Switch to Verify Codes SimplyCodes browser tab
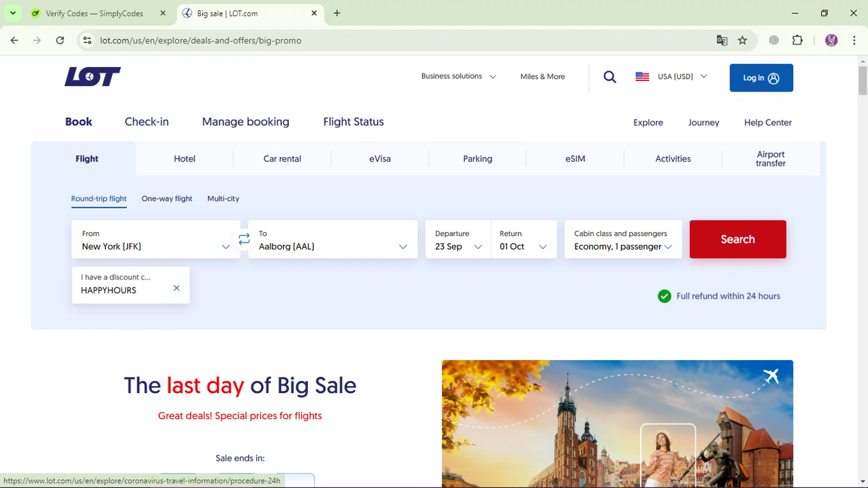Screen dimensions: 868x488 (x=100, y=13)
